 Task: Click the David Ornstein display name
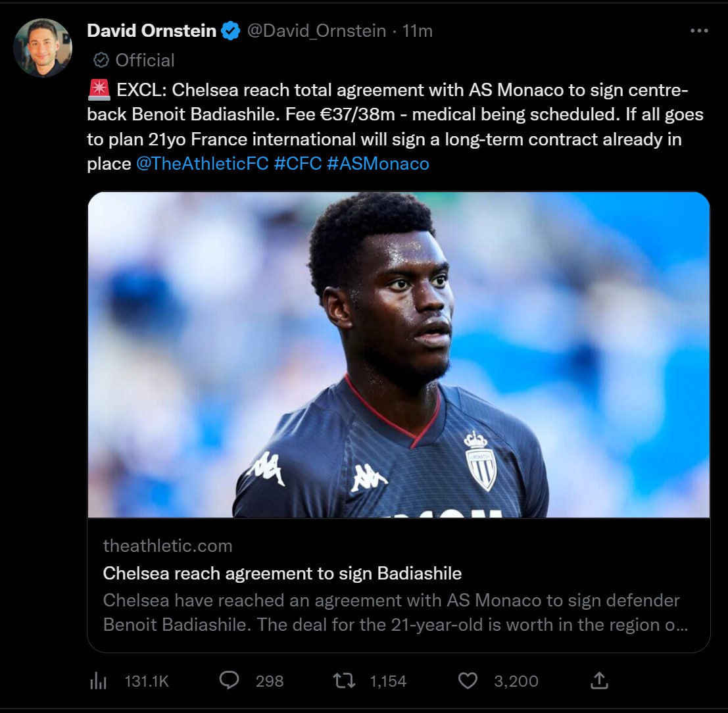click(151, 31)
